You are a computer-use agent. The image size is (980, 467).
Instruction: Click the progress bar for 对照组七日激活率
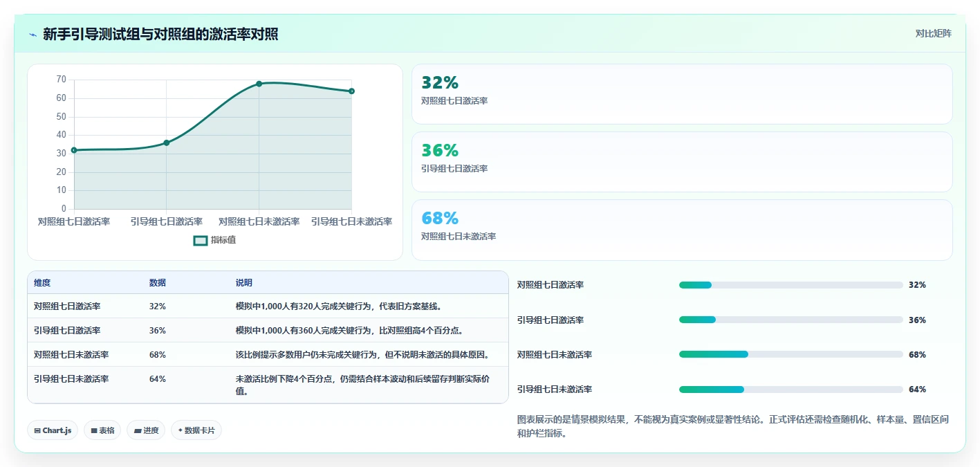pos(791,285)
